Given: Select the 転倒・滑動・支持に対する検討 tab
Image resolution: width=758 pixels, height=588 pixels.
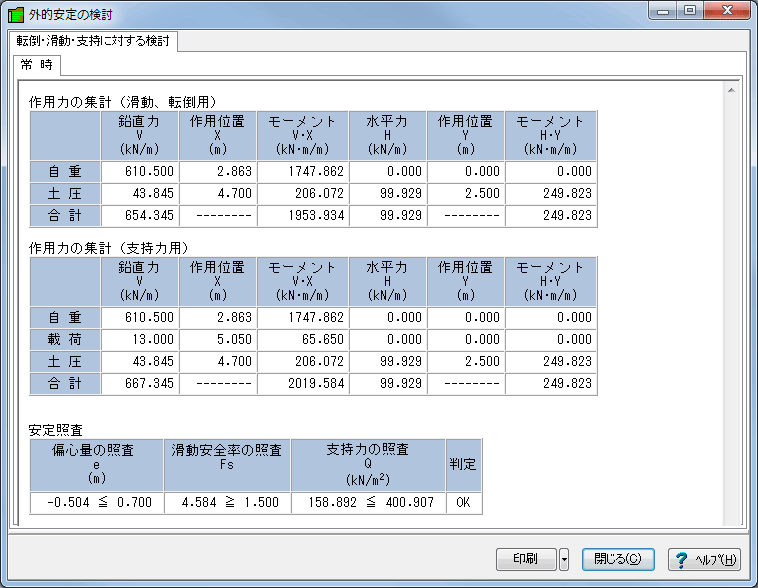Looking at the screenshot, I should pyautogui.click(x=93, y=41).
